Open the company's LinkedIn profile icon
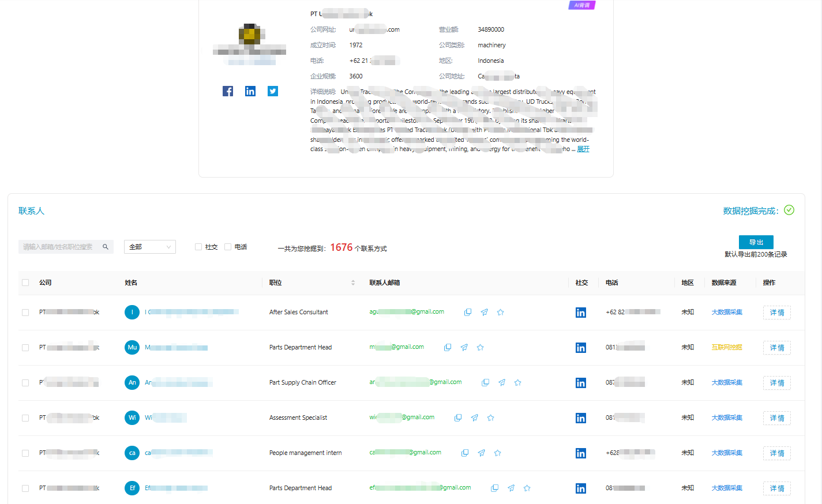Image resolution: width=822 pixels, height=504 pixels. click(x=250, y=91)
